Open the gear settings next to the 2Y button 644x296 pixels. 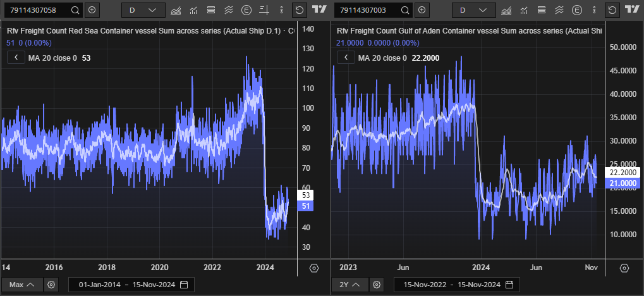click(377, 285)
